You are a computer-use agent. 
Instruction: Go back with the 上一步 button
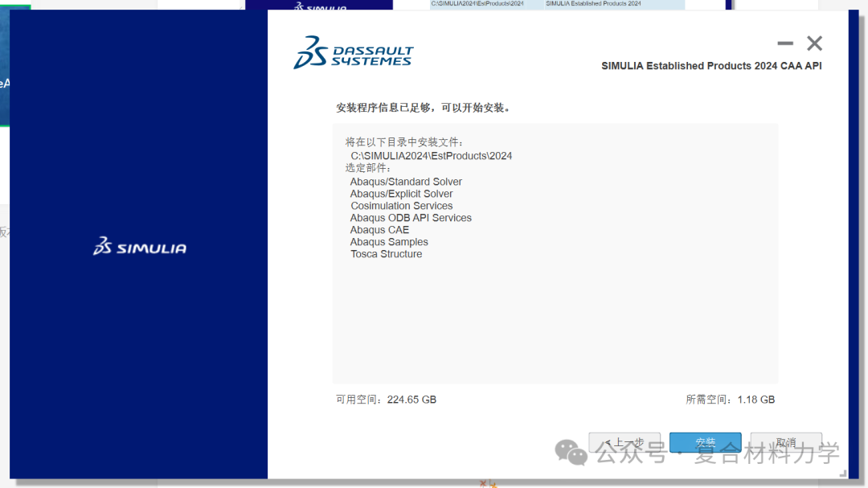click(x=624, y=442)
